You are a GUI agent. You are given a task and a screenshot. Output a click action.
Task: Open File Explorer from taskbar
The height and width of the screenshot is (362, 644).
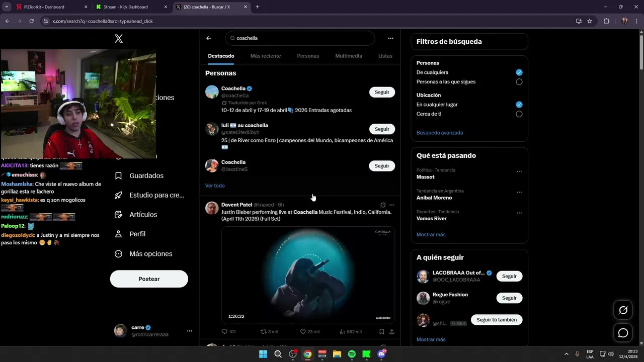(x=337, y=354)
